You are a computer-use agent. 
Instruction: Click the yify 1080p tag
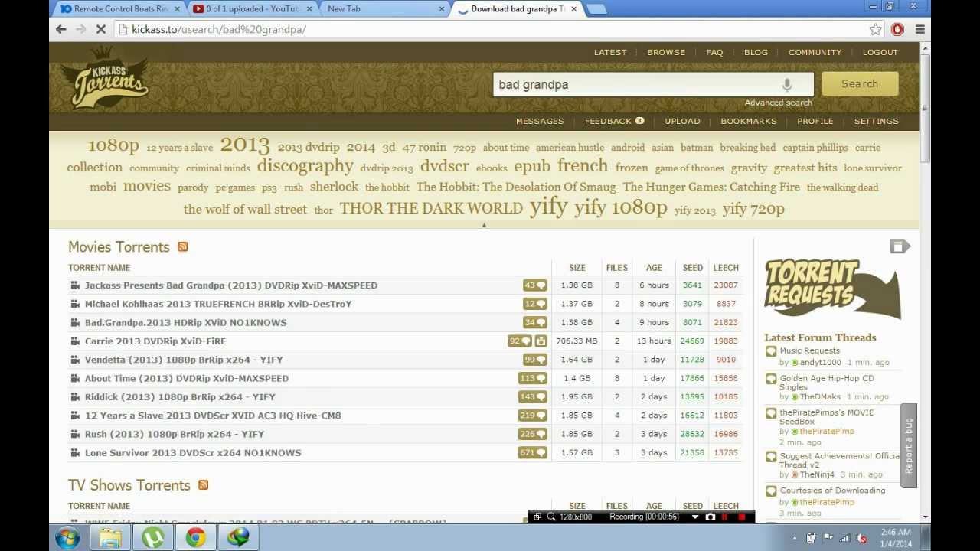621,207
